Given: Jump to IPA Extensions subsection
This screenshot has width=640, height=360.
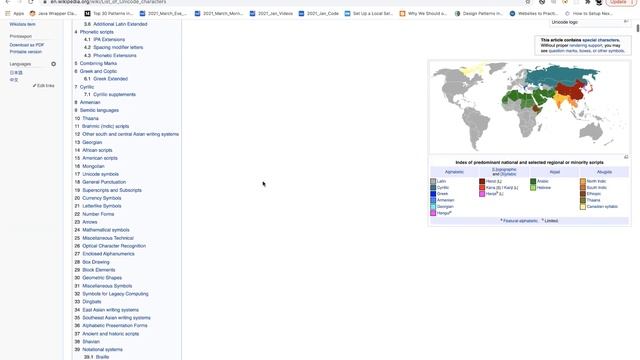Looking at the screenshot, I should (x=109, y=40).
